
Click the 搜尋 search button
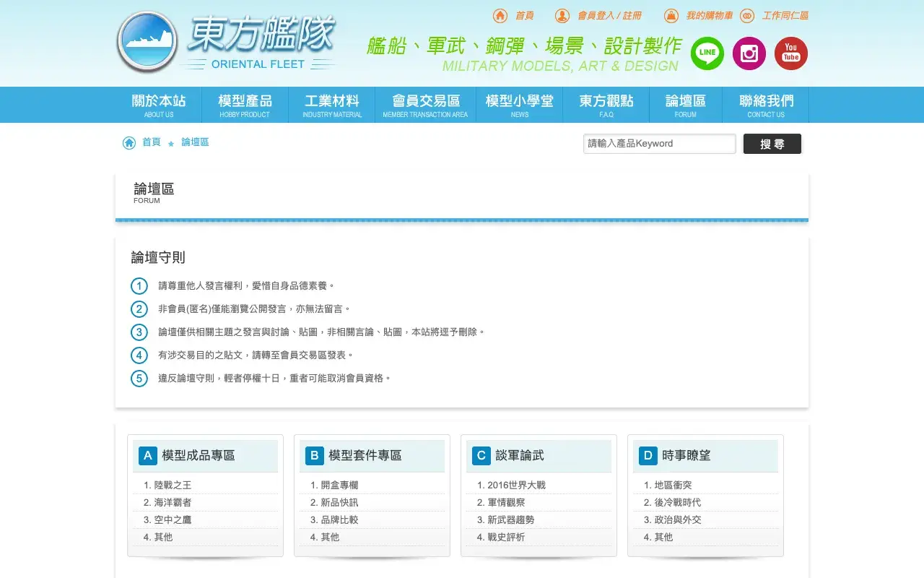pyautogui.click(x=772, y=144)
